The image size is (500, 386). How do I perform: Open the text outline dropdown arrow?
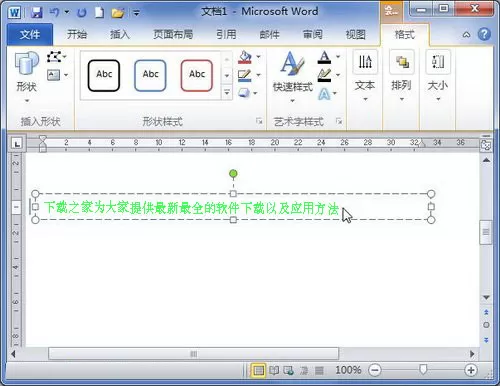pos(338,75)
